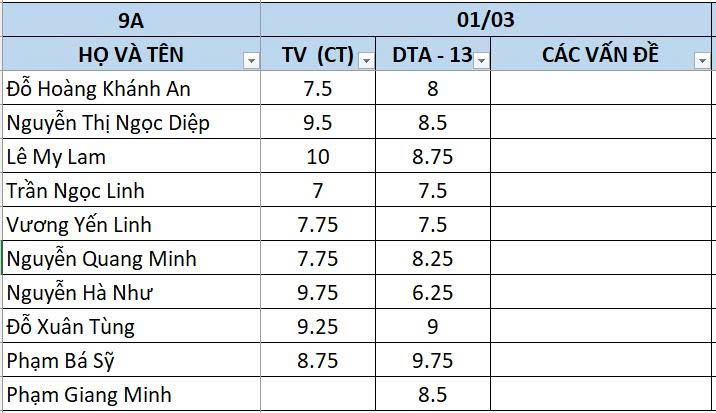Select Nguyễn Thị Ngọc Diệp's TV score 9.5
The image size is (716, 413).
coord(318,123)
